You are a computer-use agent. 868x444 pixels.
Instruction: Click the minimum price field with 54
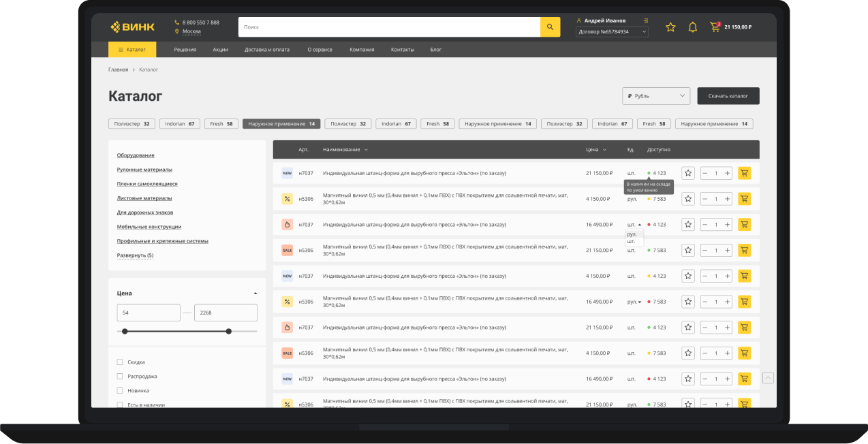click(149, 313)
